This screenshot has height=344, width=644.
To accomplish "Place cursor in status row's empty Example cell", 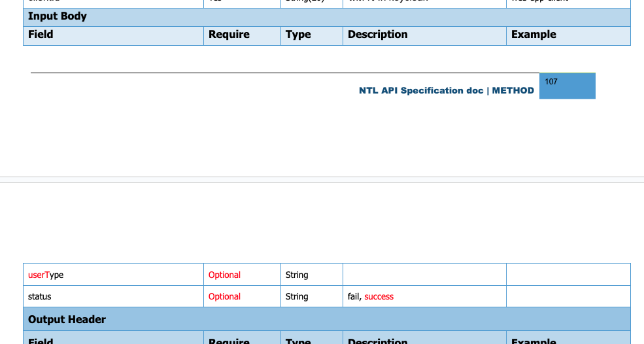I will point(568,297).
